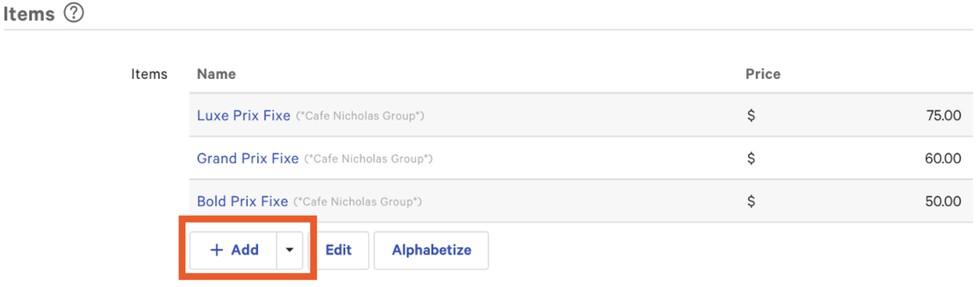Select the 60.00 price value

point(943,158)
